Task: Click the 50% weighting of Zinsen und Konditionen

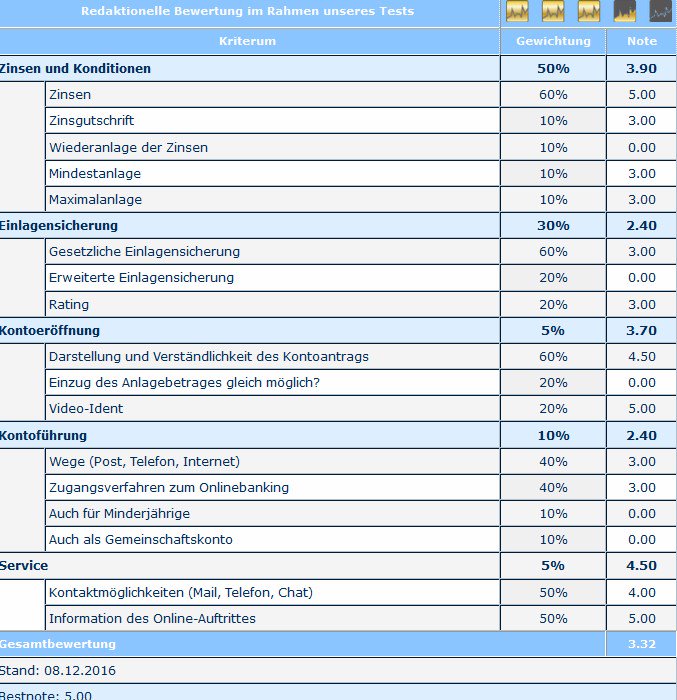Action: [553, 68]
